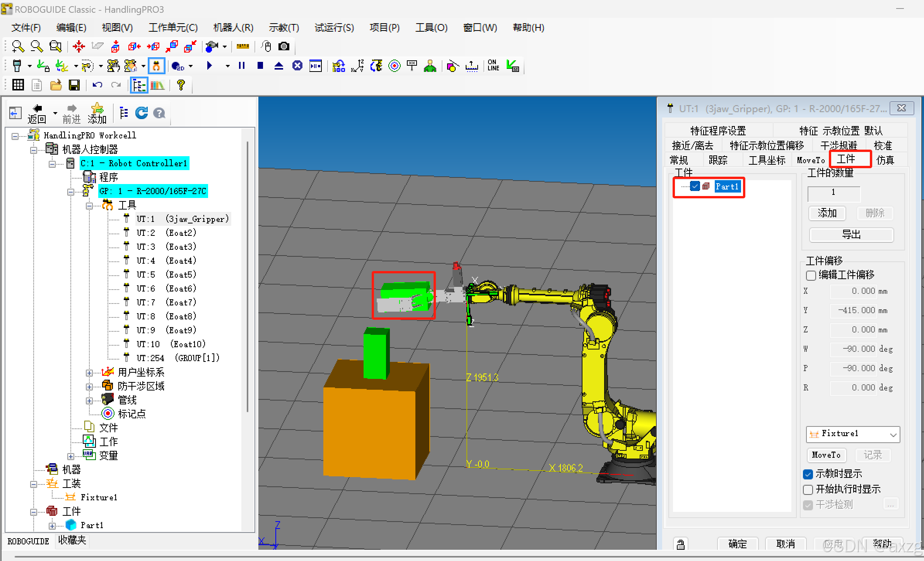Click the zoom in magnifier icon

click(18, 46)
